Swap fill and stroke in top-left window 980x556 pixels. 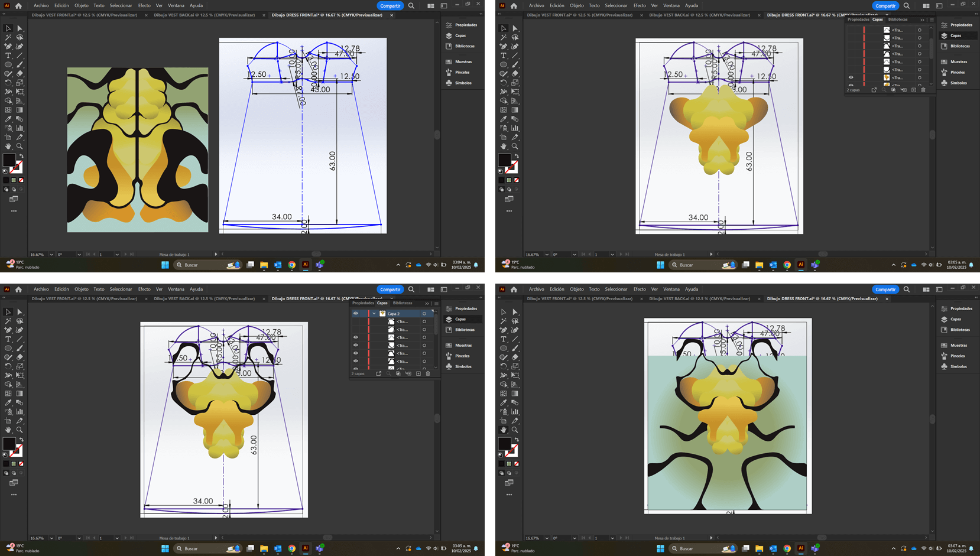pyautogui.click(x=21, y=156)
